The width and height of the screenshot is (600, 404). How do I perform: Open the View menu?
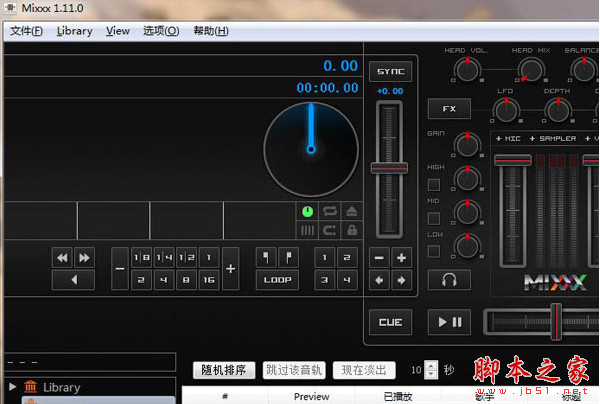click(117, 31)
